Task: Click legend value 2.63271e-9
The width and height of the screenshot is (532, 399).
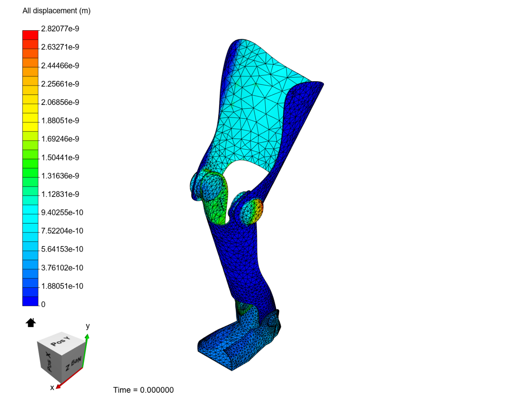Action: [60, 47]
